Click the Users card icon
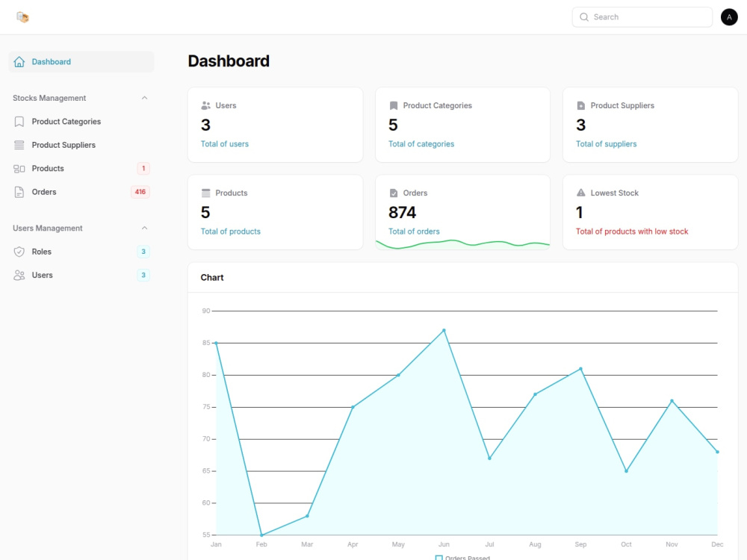 pos(206,106)
